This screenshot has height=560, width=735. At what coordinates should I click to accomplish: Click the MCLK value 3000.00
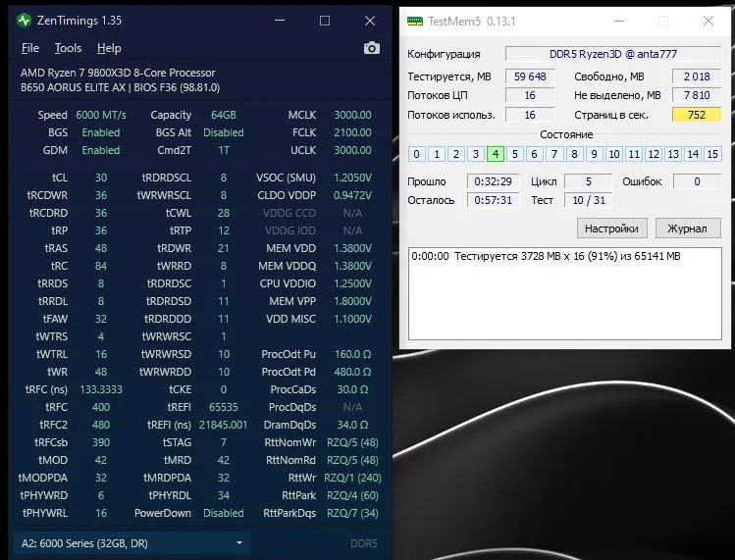(x=352, y=115)
